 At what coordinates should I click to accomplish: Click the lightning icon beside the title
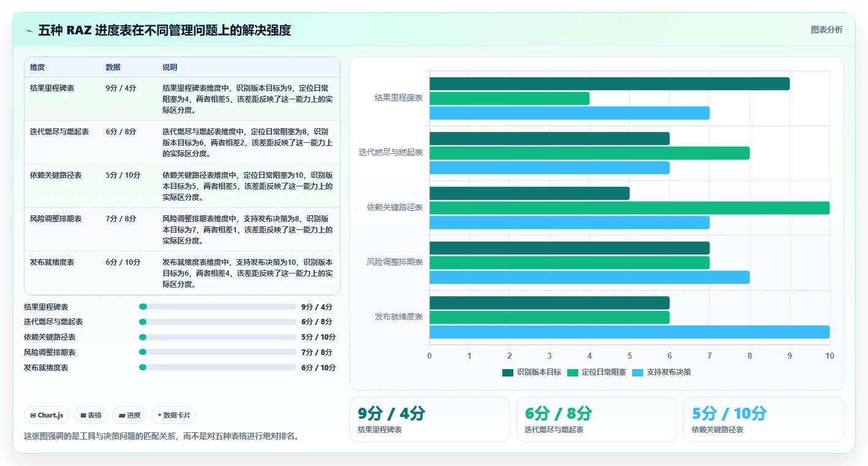pyautogui.click(x=29, y=31)
